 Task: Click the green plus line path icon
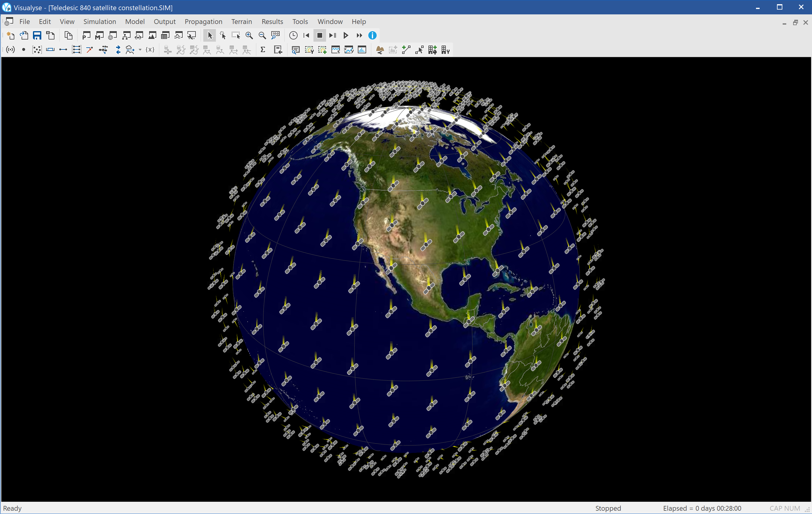click(x=406, y=50)
